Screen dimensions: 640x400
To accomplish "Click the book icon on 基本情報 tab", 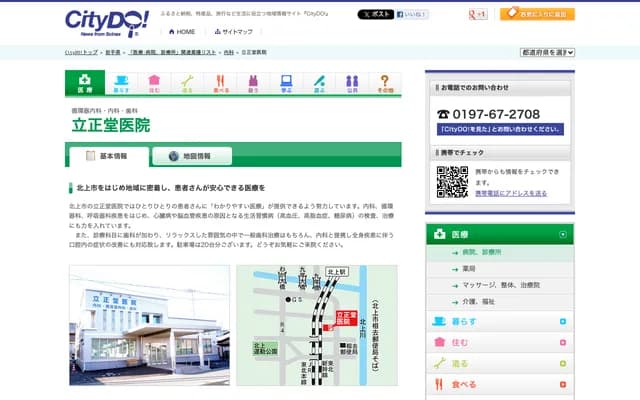I will click(91, 156).
